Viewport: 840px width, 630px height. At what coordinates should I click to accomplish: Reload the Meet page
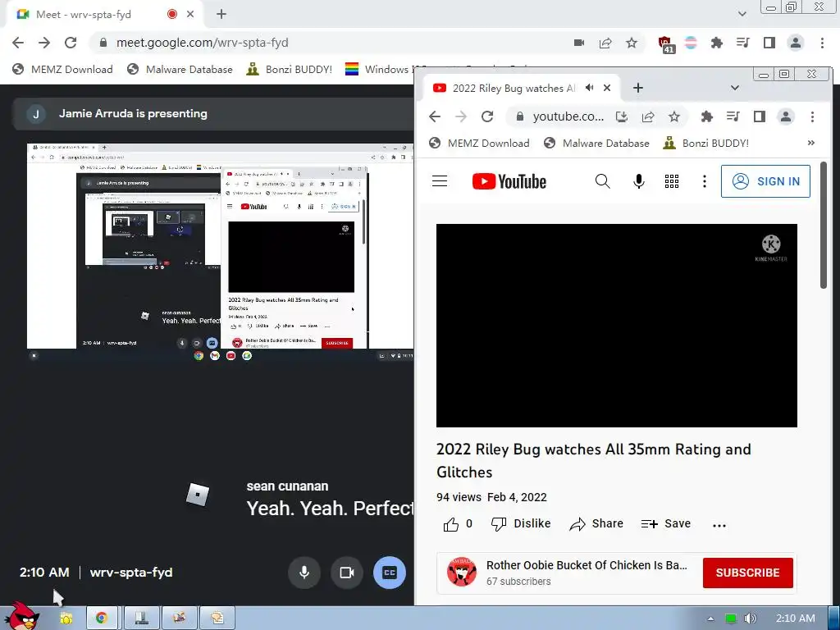pyautogui.click(x=71, y=43)
